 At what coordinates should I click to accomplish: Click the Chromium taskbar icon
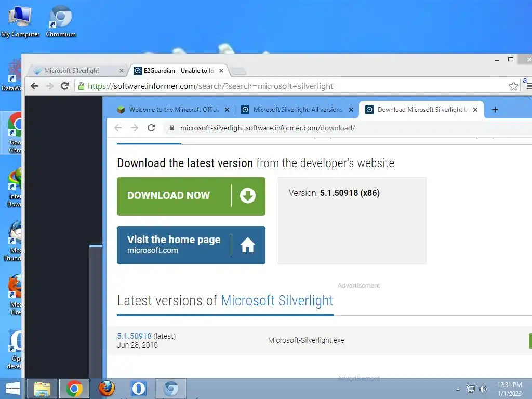(x=171, y=389)
